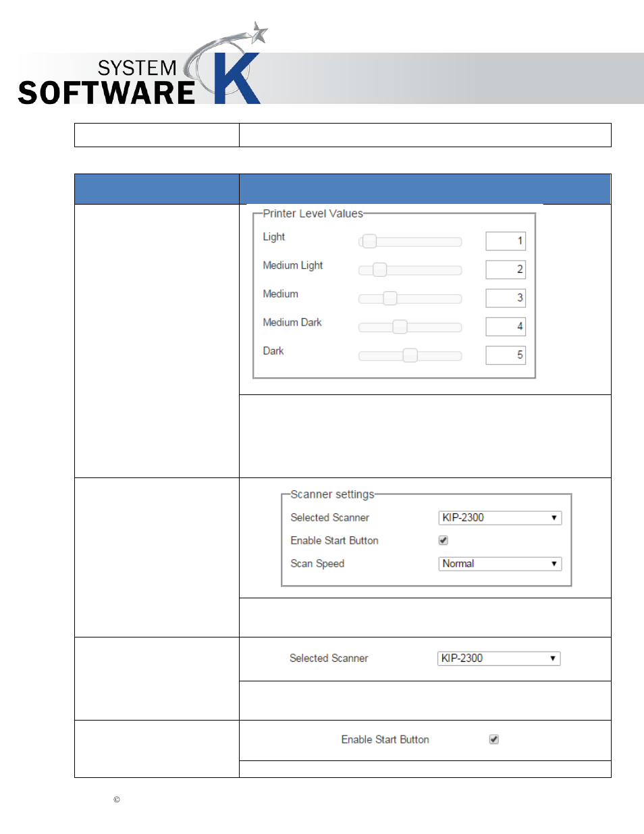The height and width of the screenshot is (834, 644).
Task: Click the Medium Dark value field showing 4
Action: coord(506,327)
